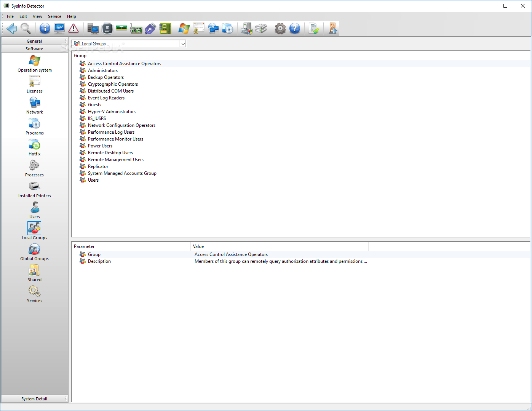Open the gear settings toolbar icon

coord(280,29)
